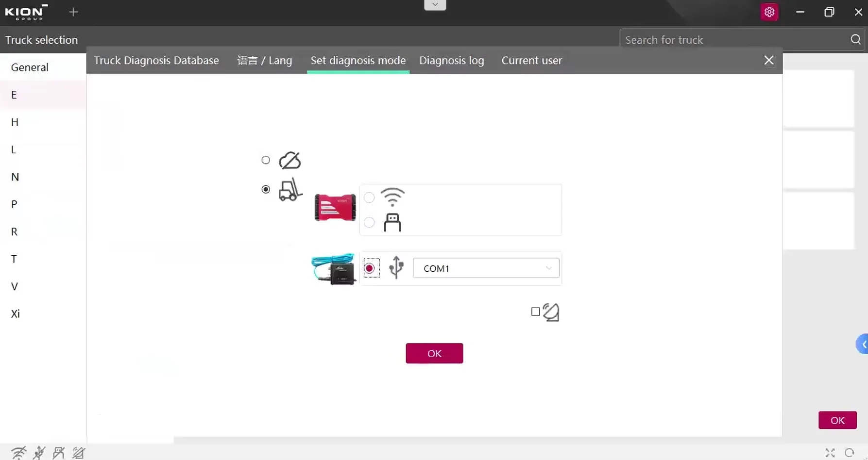
Task: Close the settings dialog panel
Action: pyautogui.click(x=768, y=60)
